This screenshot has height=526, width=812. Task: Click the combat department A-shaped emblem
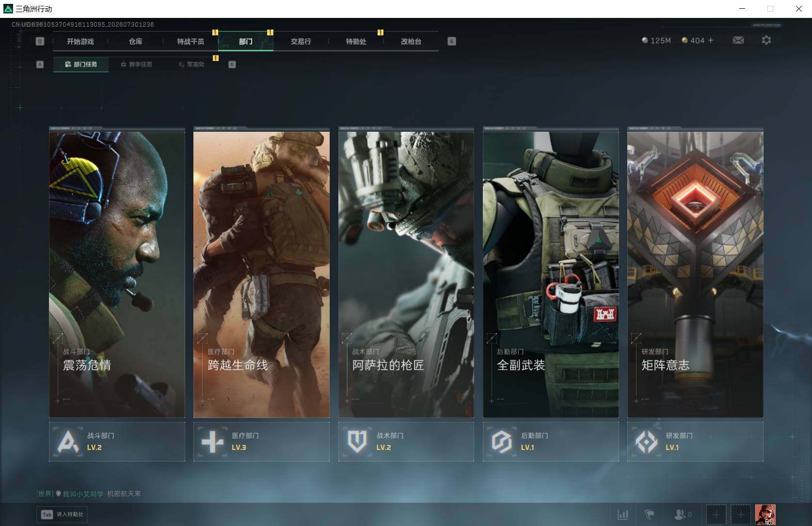[x=68, y=441]
